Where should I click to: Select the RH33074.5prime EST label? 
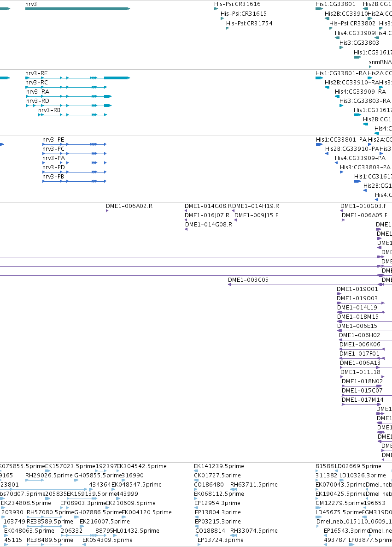pyautogui.click(x=254, y=530)
